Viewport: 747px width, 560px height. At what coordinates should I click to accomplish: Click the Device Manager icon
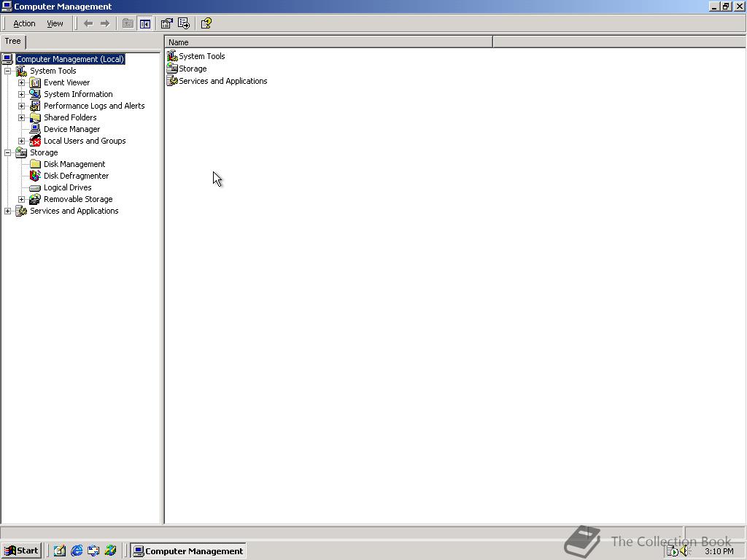click(x=35, y=129)
